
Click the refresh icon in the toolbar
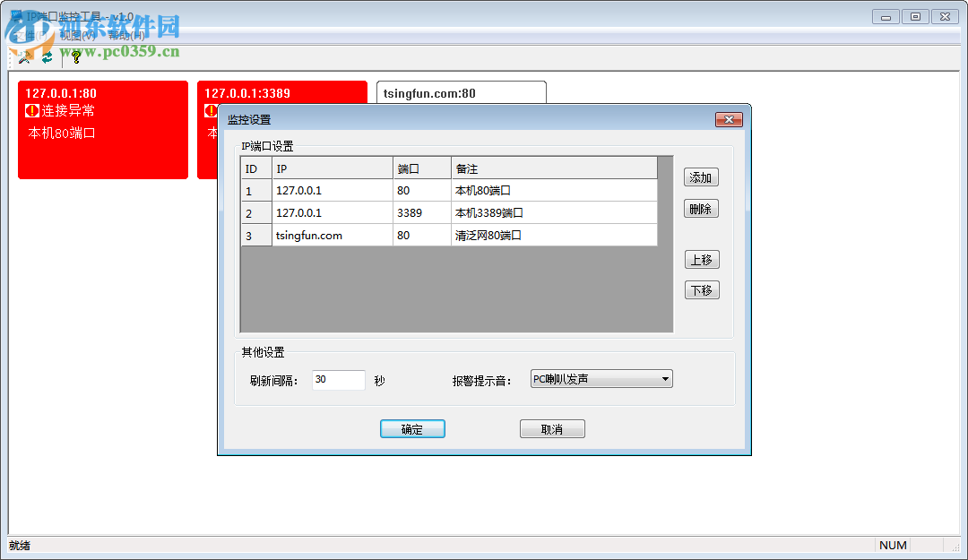click(x=46, y=56)
